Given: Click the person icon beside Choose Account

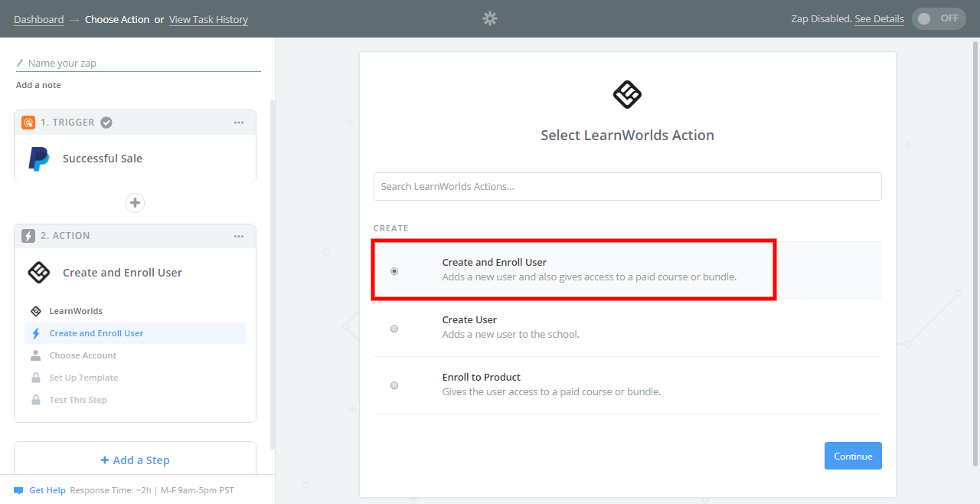Looking at the screenshot, I should 35,355.
